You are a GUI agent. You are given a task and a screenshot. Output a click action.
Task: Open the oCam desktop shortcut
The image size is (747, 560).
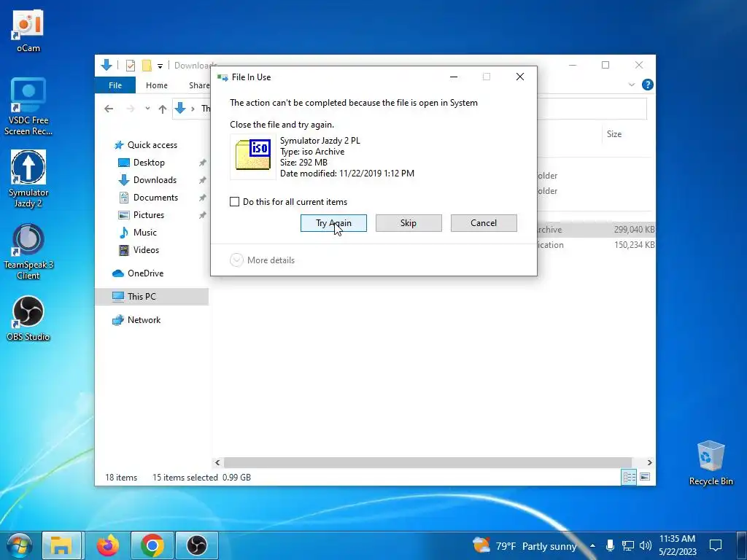[28, 31]
